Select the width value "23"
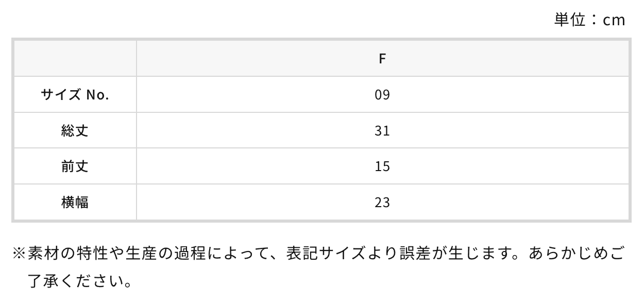The image size is (644, 302). point(382,202)
